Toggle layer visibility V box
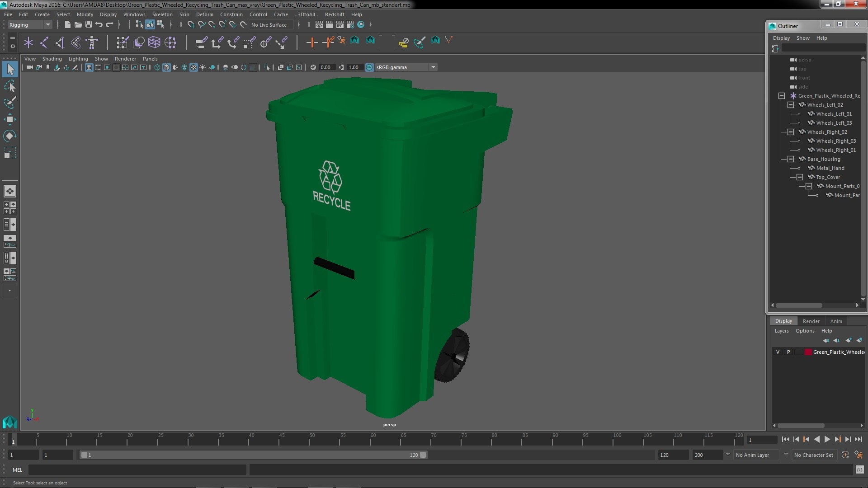Screen dimensions: 868x488 pyautogui.click(x=778, y=352)
